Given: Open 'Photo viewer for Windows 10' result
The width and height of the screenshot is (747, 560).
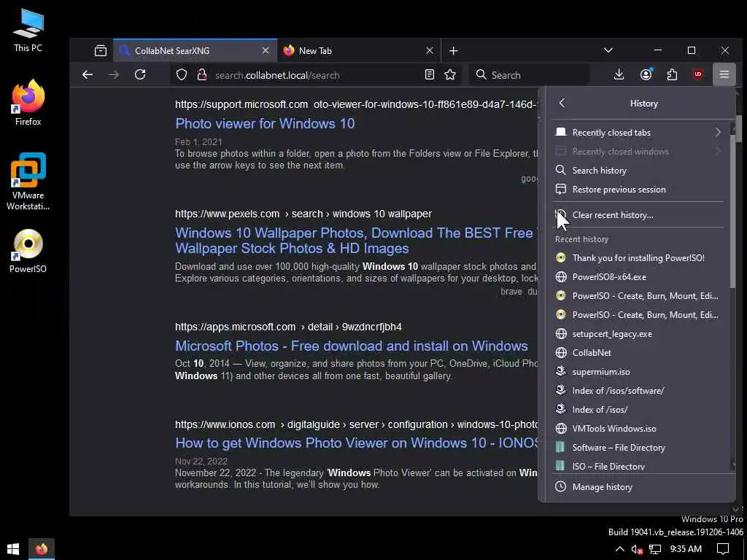Looking at the screenshot, I should [265, 123].
